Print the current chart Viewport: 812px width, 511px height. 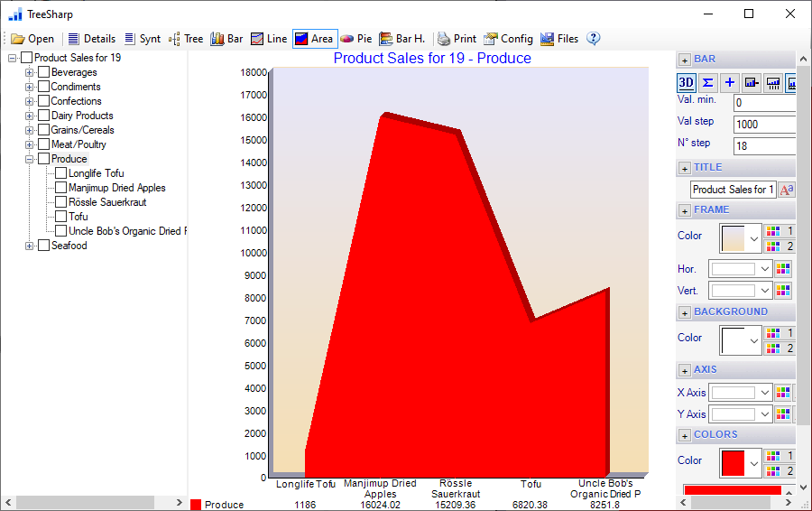(457, 39)
